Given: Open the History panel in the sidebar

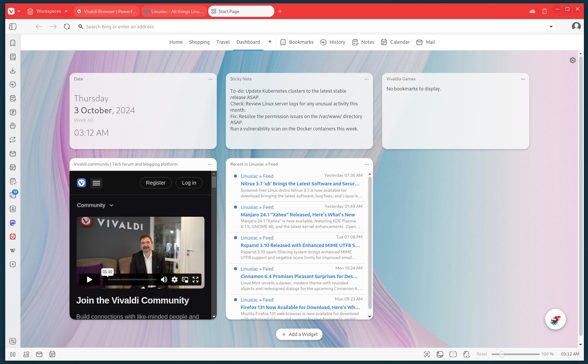Looking at the screenshot, I should (x=13, y=84).
